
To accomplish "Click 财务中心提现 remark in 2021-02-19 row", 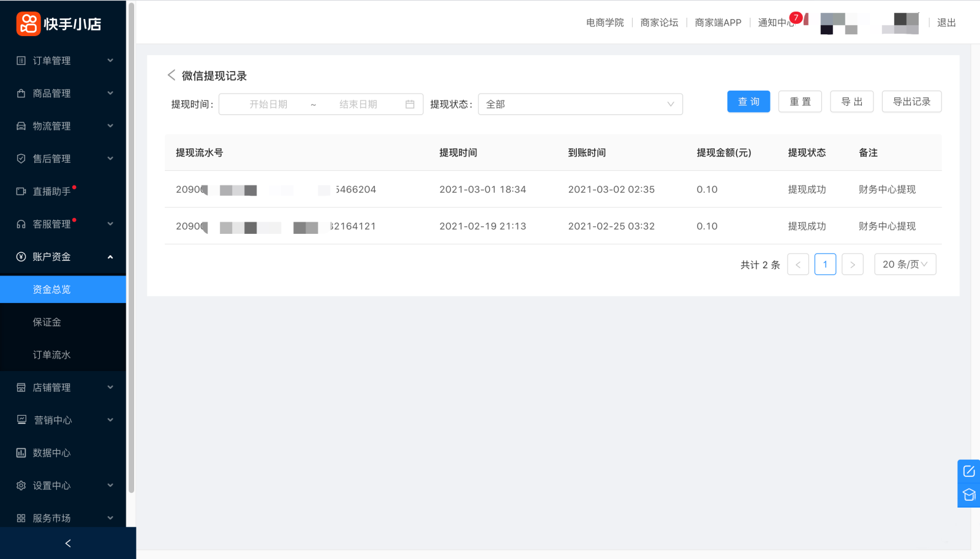I will pyautogui.click(x=887, y=226).
